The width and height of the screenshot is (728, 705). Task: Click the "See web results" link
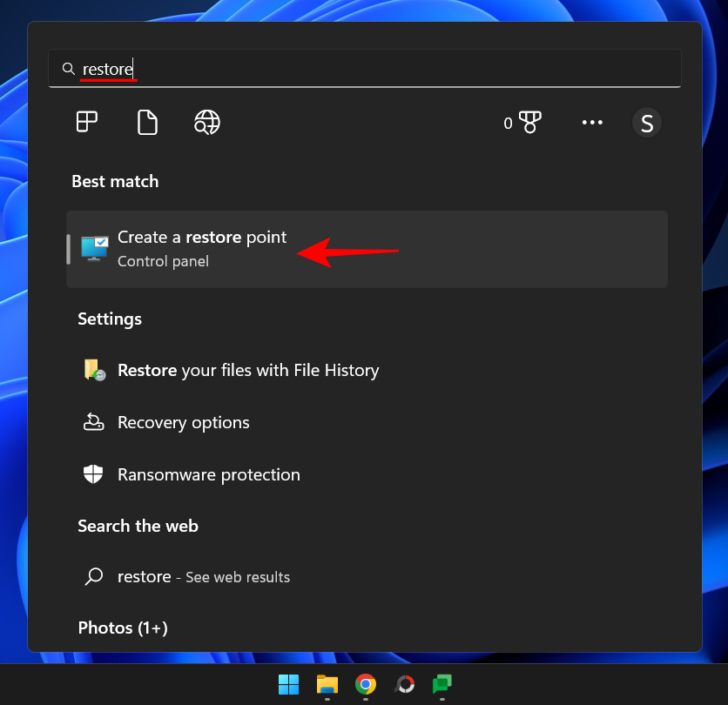pos(237,576)
